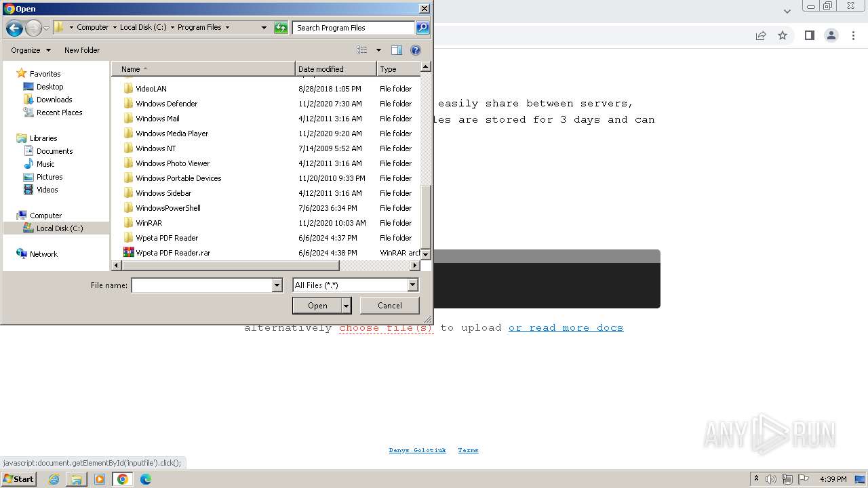Show the preview pane
This screenshot has height=488, width=868.
397,50
